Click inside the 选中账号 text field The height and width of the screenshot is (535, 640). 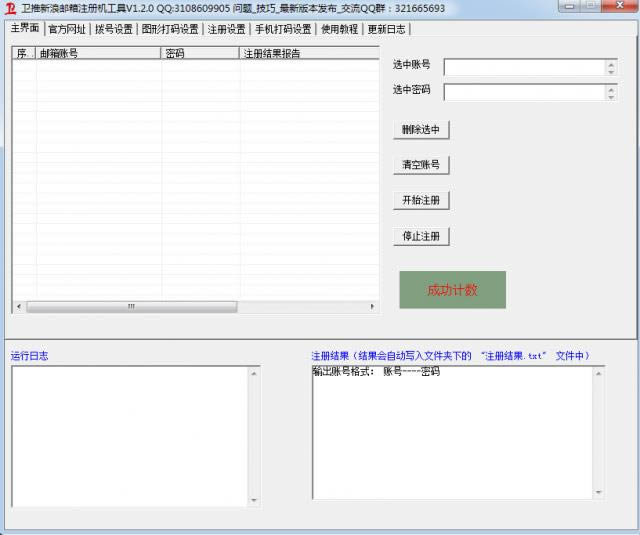click(x=524, y=67)
